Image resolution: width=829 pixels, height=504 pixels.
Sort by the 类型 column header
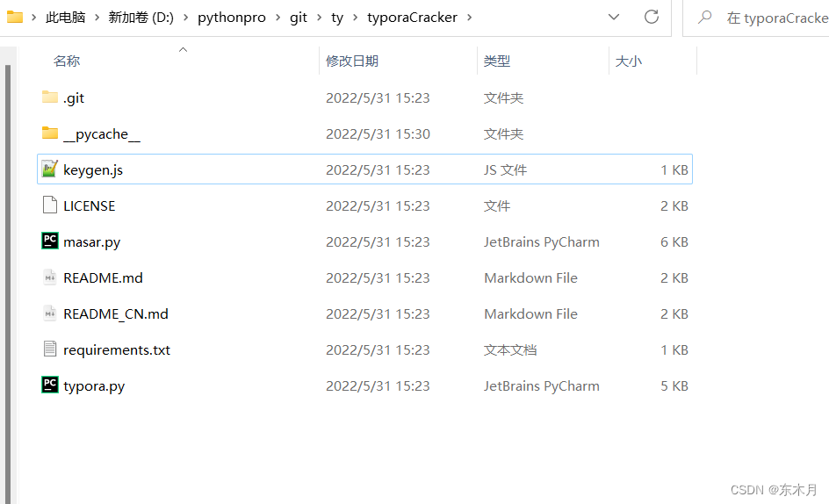click(x=497, y=61)
